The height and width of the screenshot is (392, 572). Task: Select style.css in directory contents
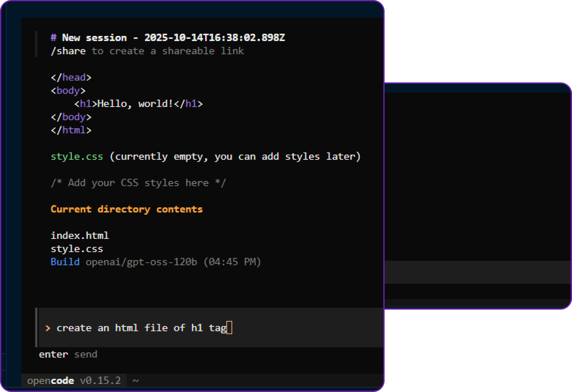click(x=77, y=249)
